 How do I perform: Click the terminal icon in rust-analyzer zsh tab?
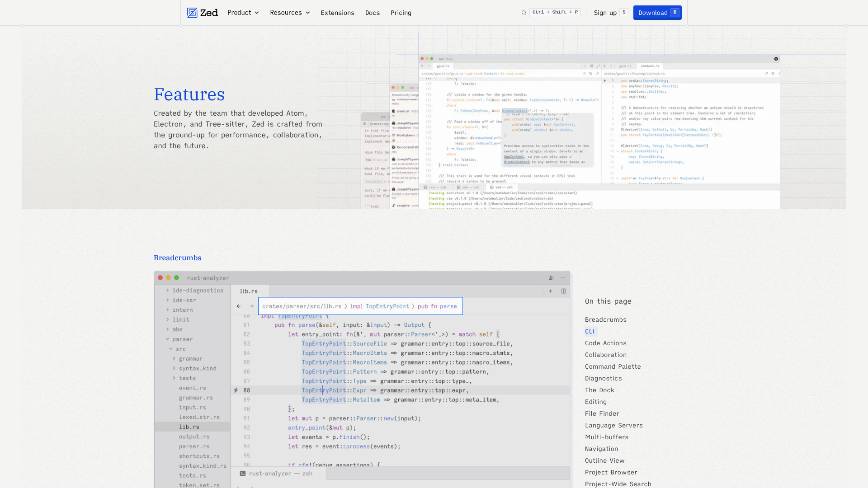tap(243, 474)
